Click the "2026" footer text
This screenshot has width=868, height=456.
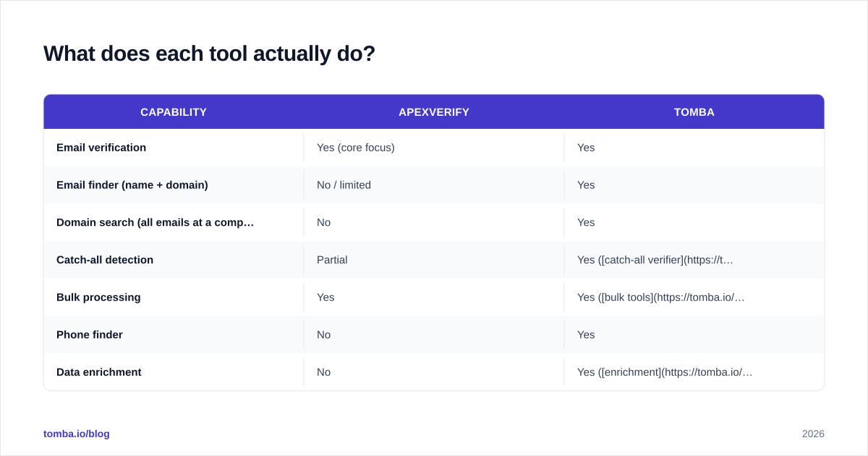pyautogui.click(x=813, y=434)
